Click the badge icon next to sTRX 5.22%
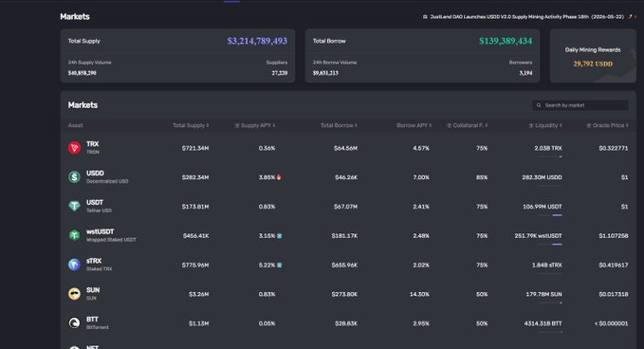Screen dimensions: 644x349 [x=279, y=265]
